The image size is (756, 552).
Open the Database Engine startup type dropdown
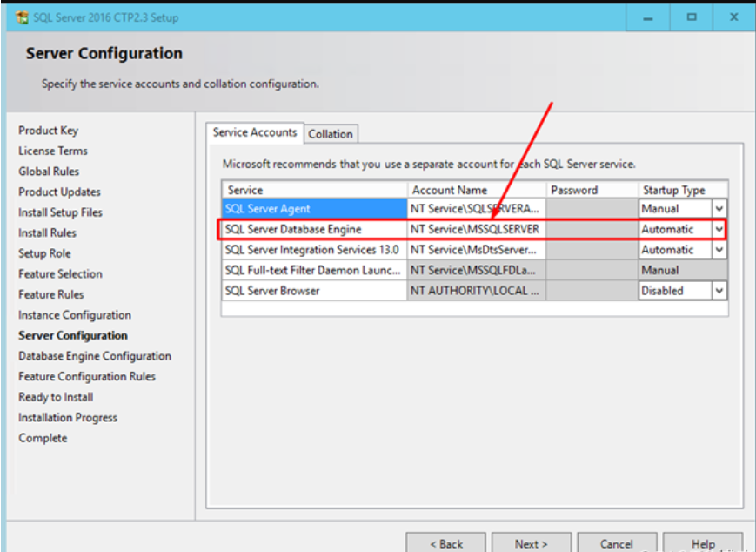point(719,229)
